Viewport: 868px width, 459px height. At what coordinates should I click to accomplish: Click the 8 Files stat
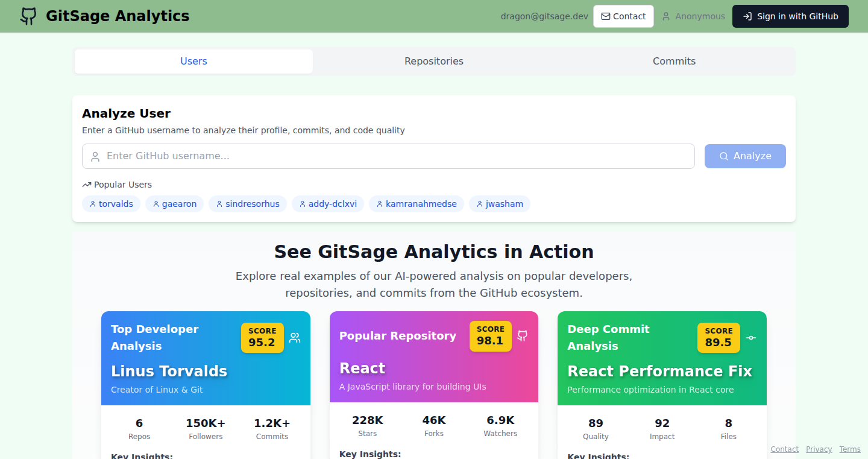pos(729,429)
